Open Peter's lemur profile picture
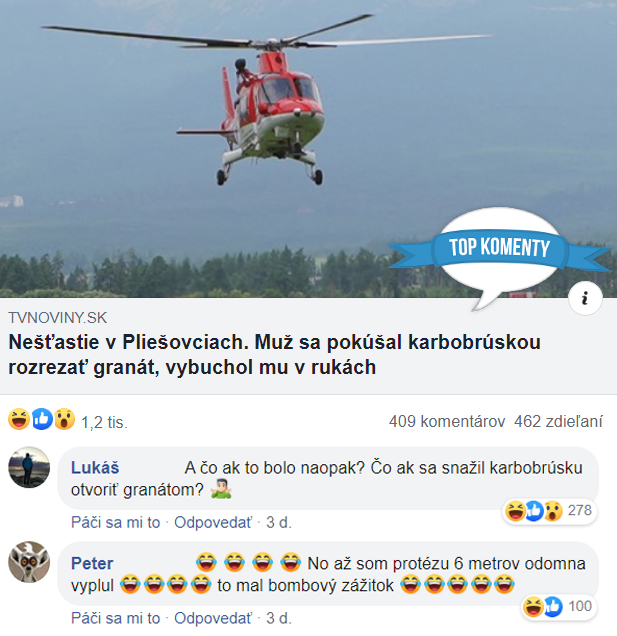 click(x=29, y=562)
